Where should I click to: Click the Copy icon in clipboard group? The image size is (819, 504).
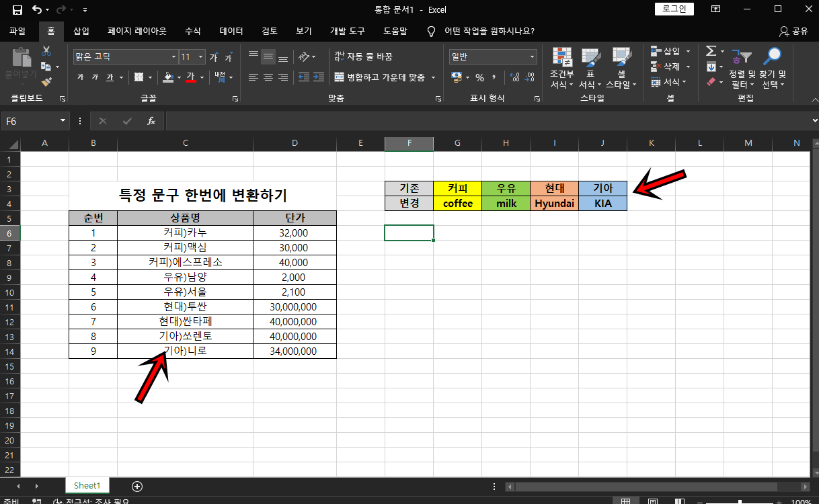tap(45, 67)
